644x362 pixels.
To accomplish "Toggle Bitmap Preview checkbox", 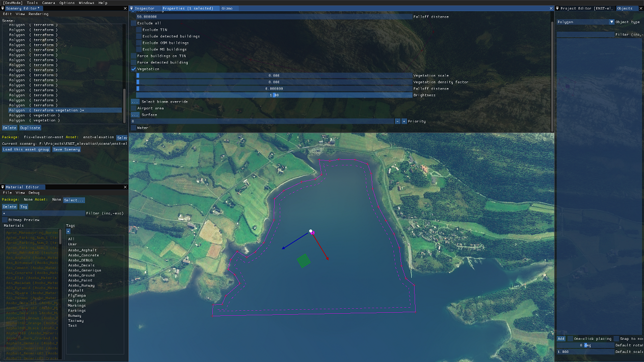I will [5, 220].
